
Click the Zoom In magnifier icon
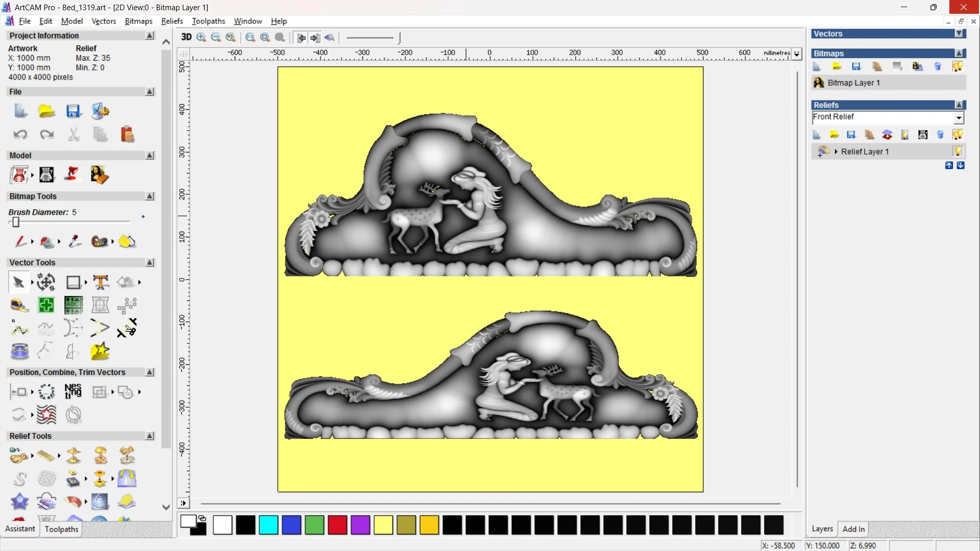(202, 37)
